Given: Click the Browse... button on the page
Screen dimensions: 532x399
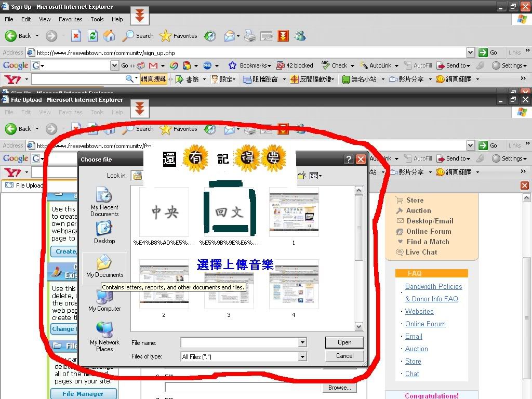Looking at the screenshot, I should pyautogui.click(x=339, y=388).
